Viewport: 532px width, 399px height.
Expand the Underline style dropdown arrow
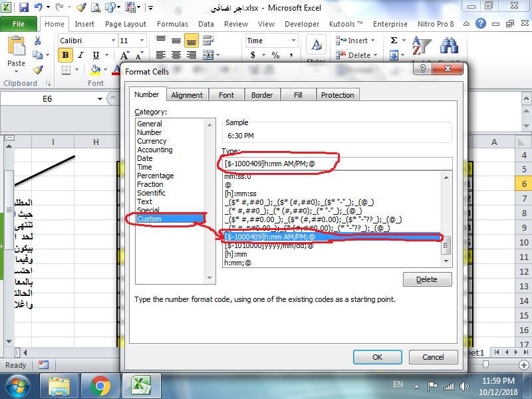pos(106,55)
